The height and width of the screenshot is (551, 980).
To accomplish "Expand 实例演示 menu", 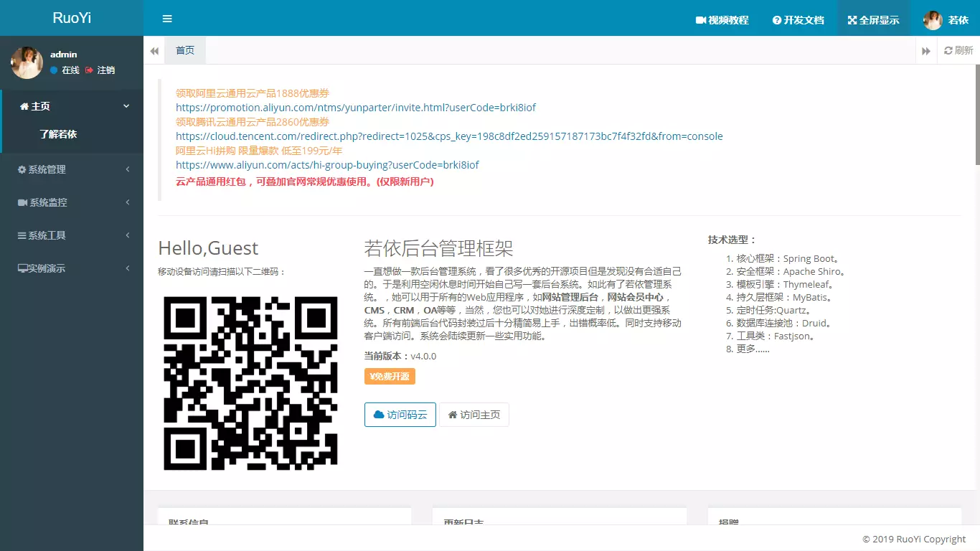I will 72,268.
